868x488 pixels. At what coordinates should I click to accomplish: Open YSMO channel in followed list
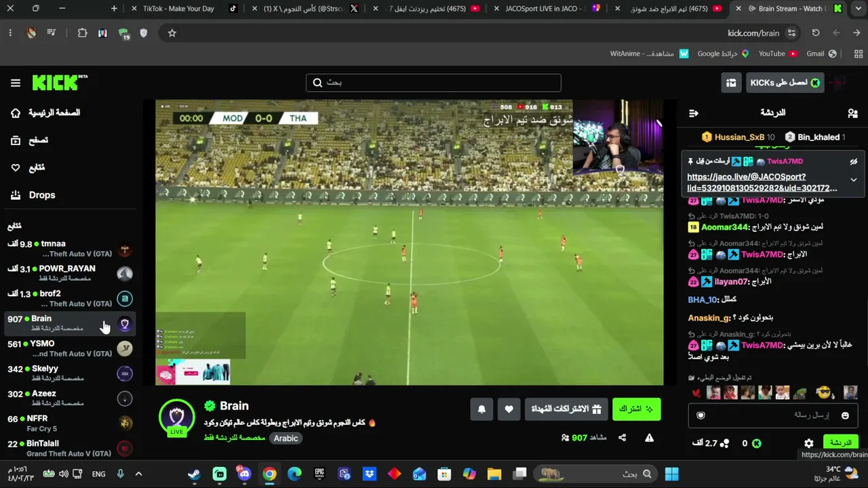(69, 348)
